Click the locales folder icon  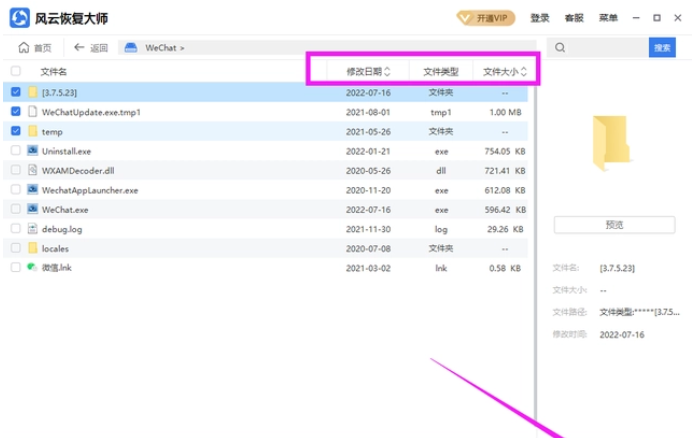[32, 248]
